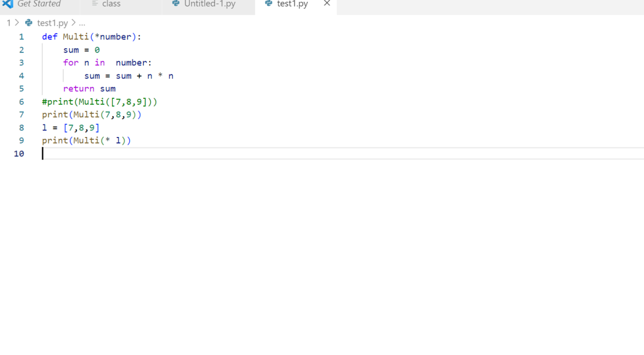The height and width of the screenshot is (355, 644).
Task: Click line number 6 in gutter
Action: (21, 102)
